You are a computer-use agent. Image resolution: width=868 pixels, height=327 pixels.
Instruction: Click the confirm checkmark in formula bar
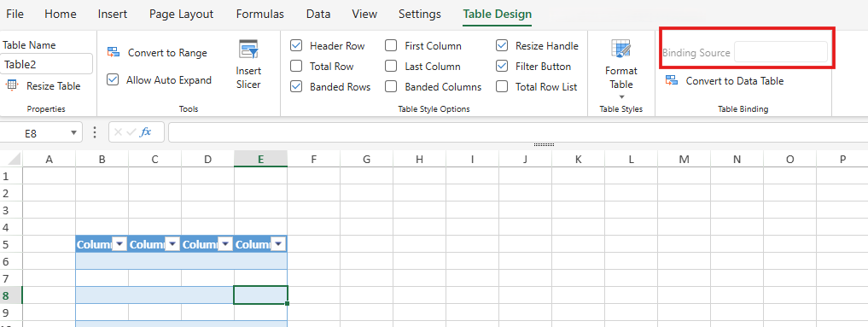tap(131, 132)
